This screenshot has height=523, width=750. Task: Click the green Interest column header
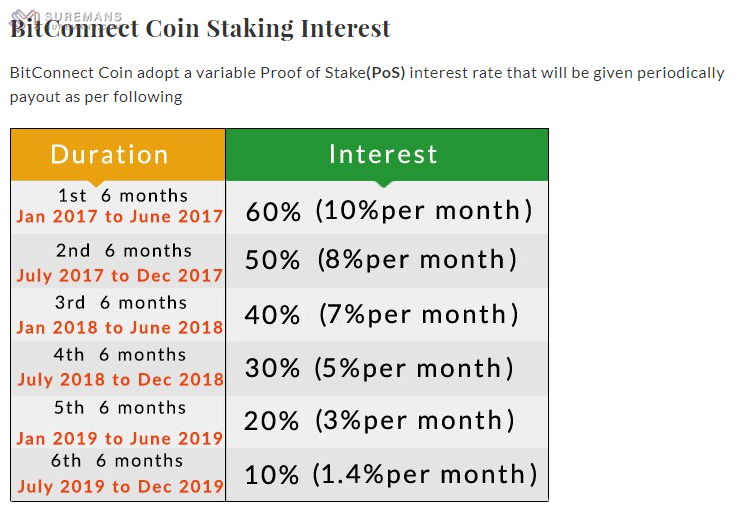[x=384, y=154]
